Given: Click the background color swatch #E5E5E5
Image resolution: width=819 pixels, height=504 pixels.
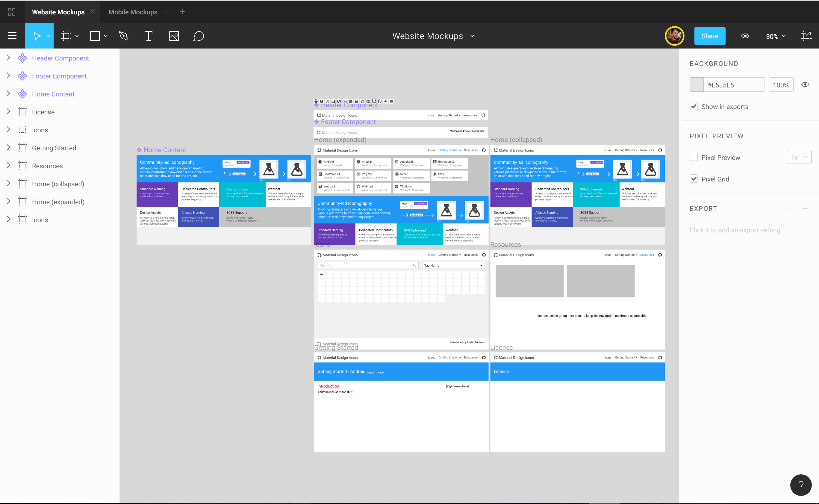Looking at the screenshot, I should coord(697,85).
